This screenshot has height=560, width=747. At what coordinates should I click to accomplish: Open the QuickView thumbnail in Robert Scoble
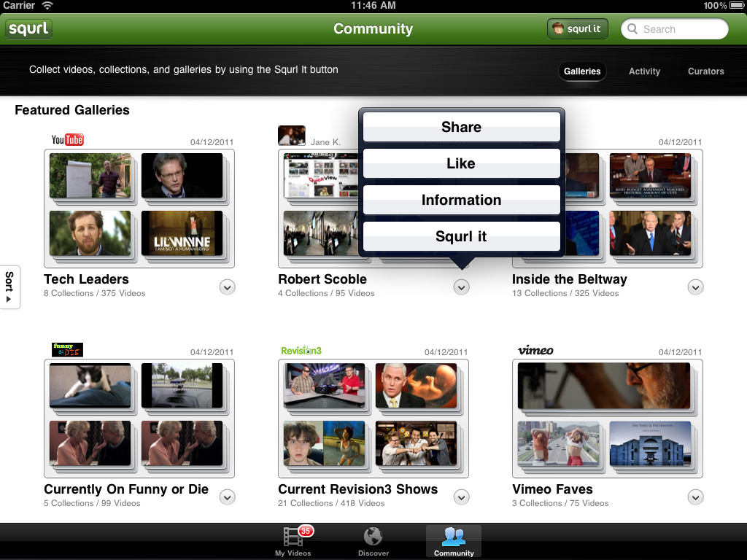[x=321, y=175]
